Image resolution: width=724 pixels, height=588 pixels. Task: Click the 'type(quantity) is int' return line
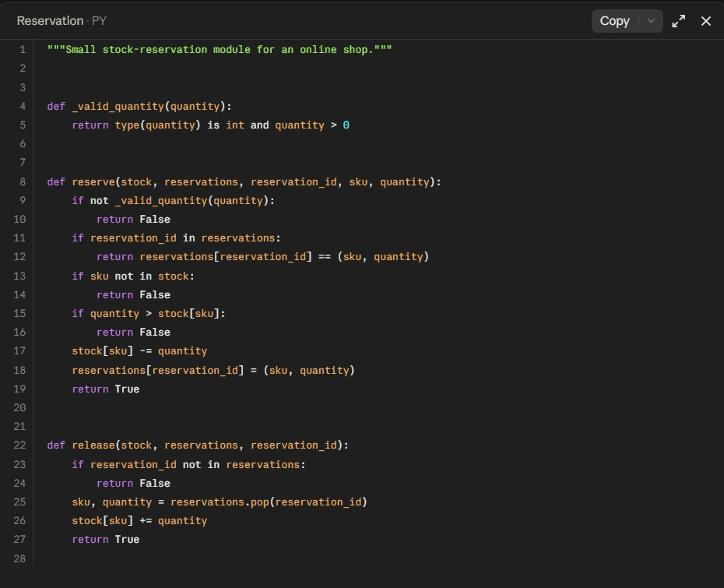[x=210, y=125]
